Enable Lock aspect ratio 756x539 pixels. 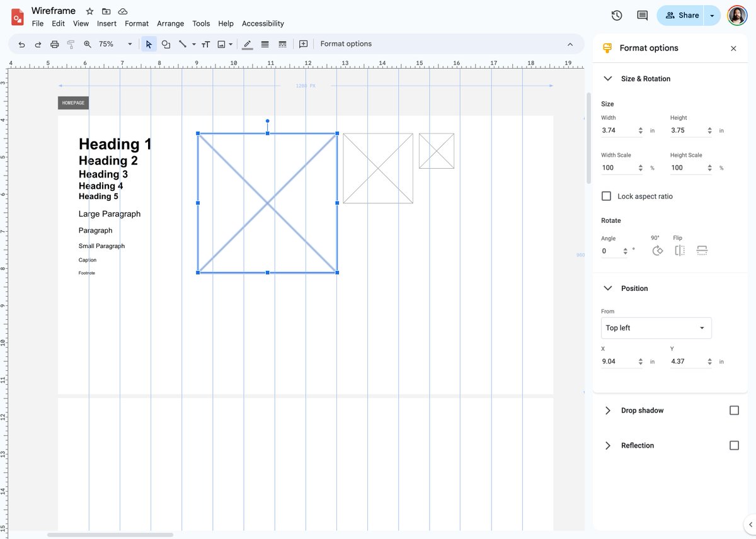pyautogui.click(x=606, y=196)
